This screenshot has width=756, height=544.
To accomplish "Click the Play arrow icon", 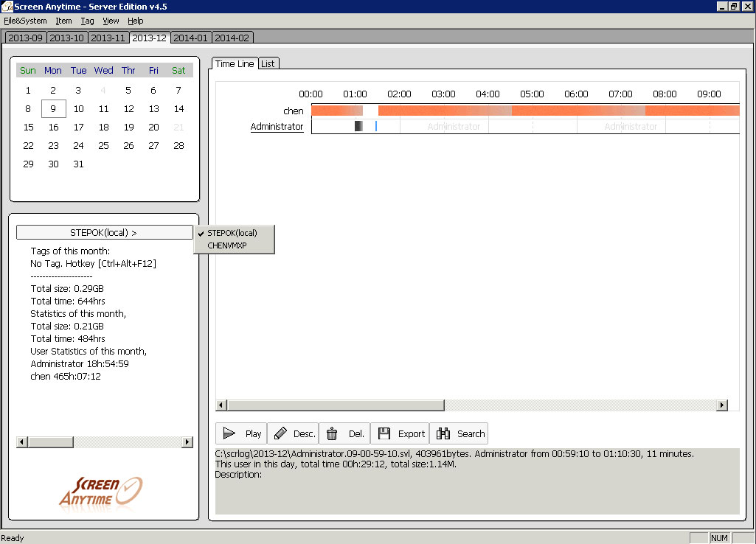I will coord(229,433).
